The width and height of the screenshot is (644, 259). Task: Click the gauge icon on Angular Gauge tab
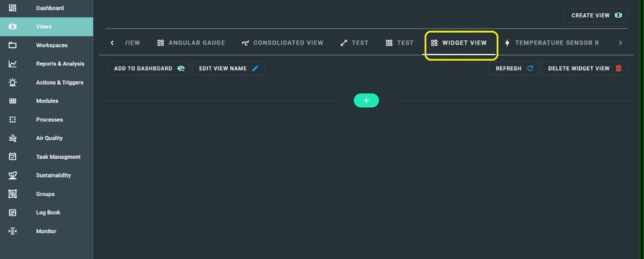(x=160, y=43)
